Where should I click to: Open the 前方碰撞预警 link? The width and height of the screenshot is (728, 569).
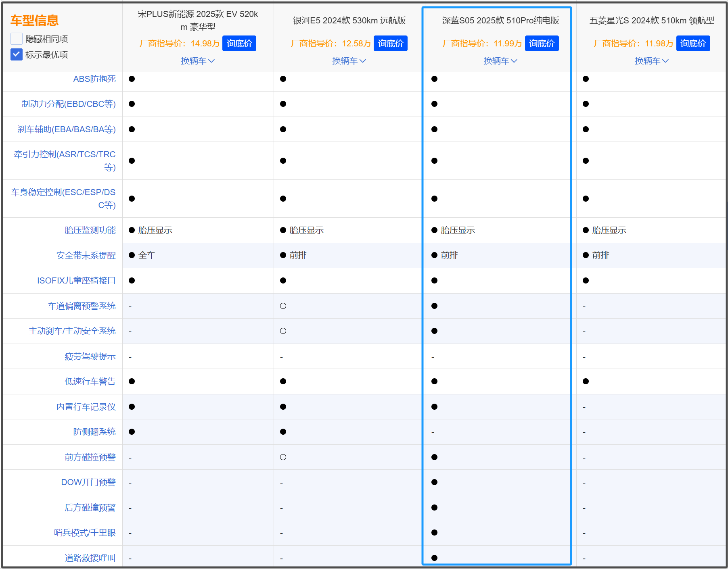pos(90,457)
